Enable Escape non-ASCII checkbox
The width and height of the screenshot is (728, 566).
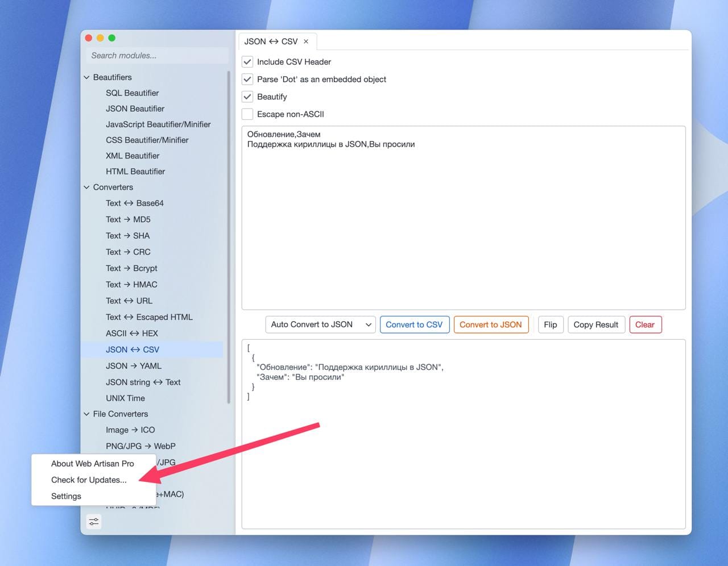(247, 114)
